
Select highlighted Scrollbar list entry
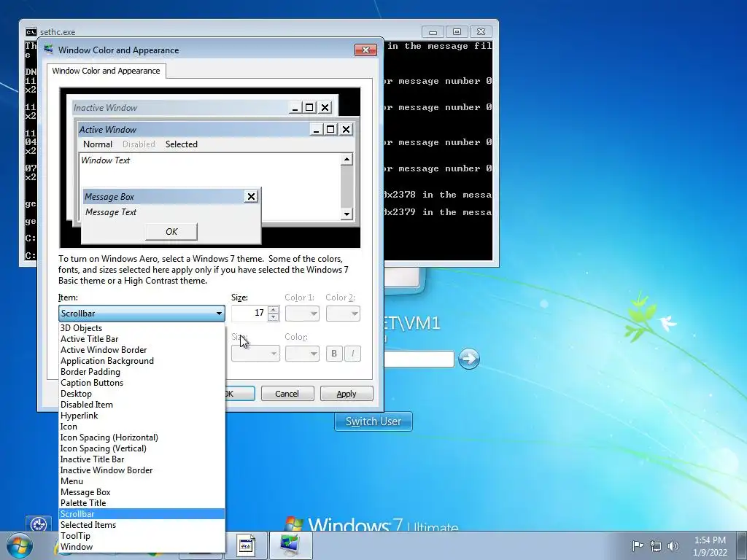(142, 514)
